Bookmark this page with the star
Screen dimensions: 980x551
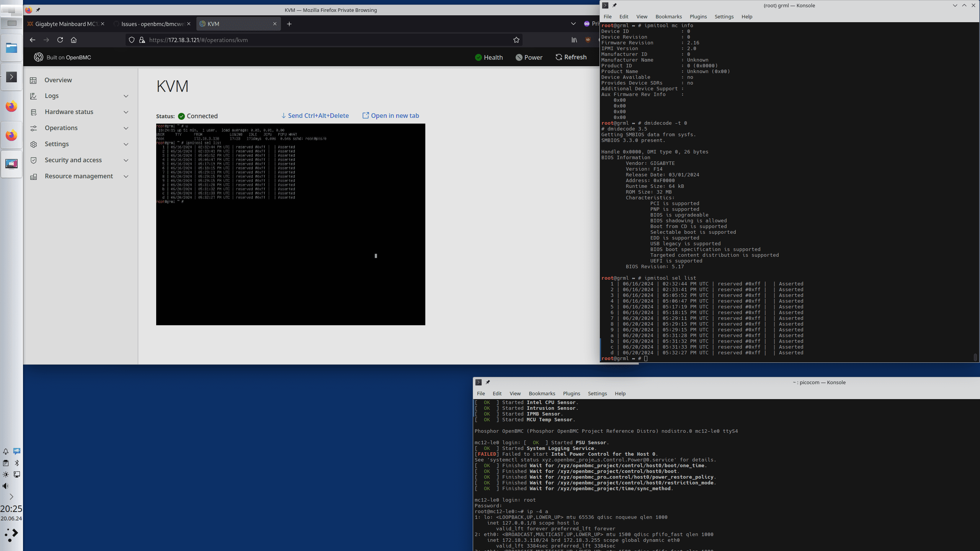[516, 40]
